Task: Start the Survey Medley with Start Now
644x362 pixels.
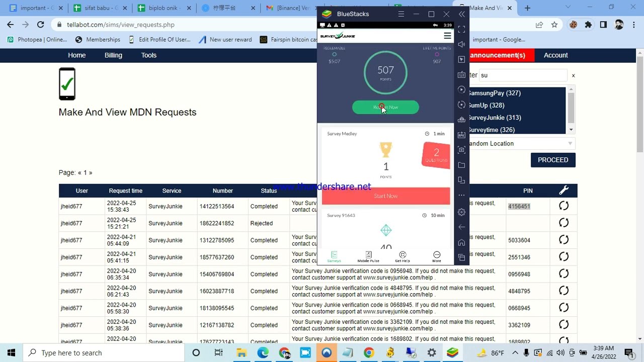Action: (386, 196)
